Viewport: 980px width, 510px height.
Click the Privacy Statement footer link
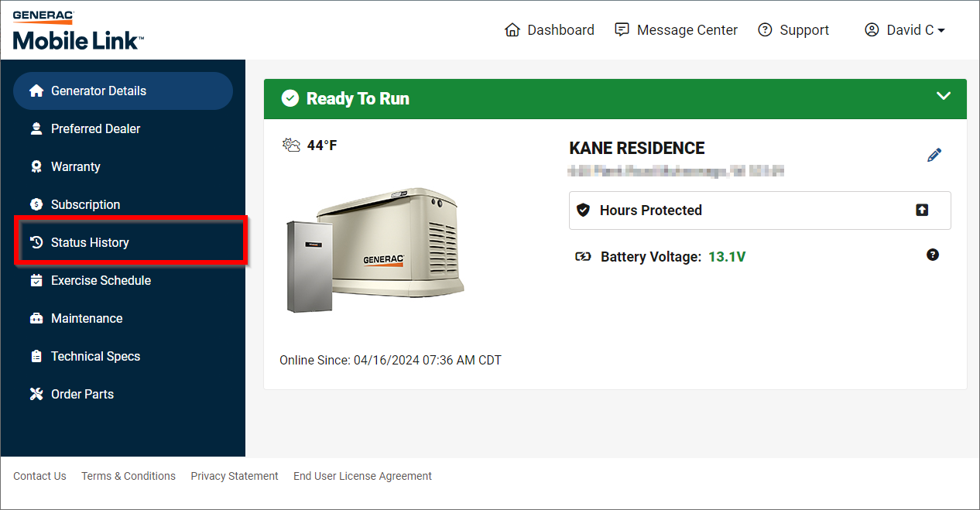[235, 476]
